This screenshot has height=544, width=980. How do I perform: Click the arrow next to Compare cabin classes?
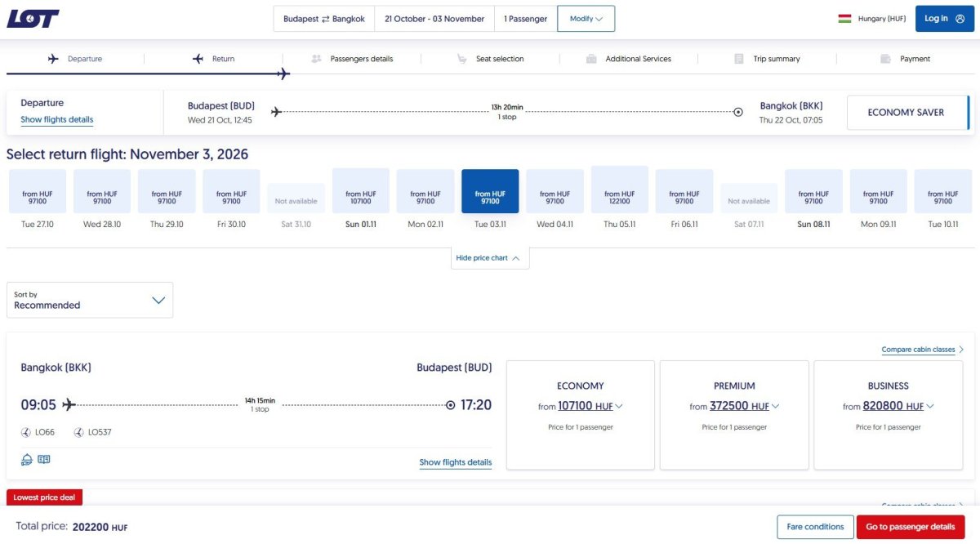click(x=961, y=350)
